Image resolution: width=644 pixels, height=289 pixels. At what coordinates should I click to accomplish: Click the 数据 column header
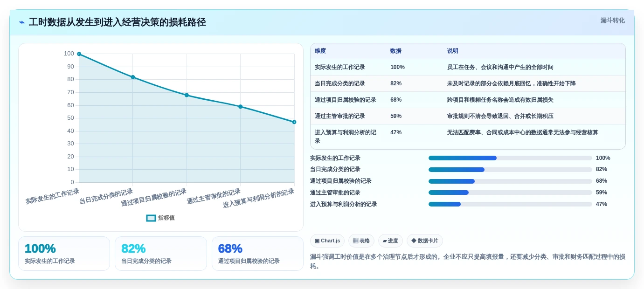396,51
